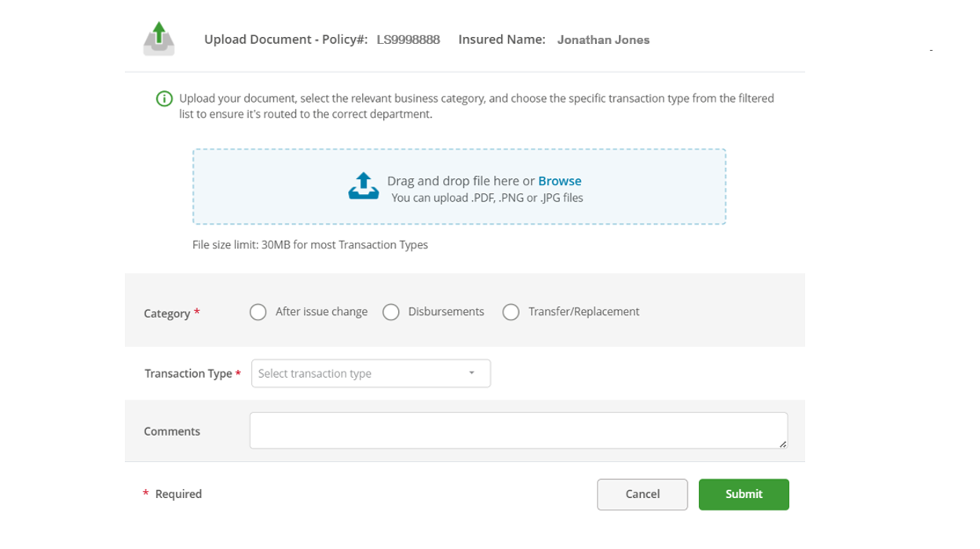Choose the Disbursements category option
980x549 pixels.
(x=391, y=312)
